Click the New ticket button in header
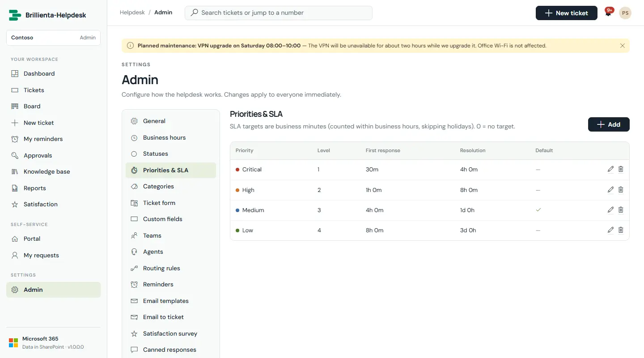This screenshot has width=644, height=358. pyautogui.click(x=566, y=13)
